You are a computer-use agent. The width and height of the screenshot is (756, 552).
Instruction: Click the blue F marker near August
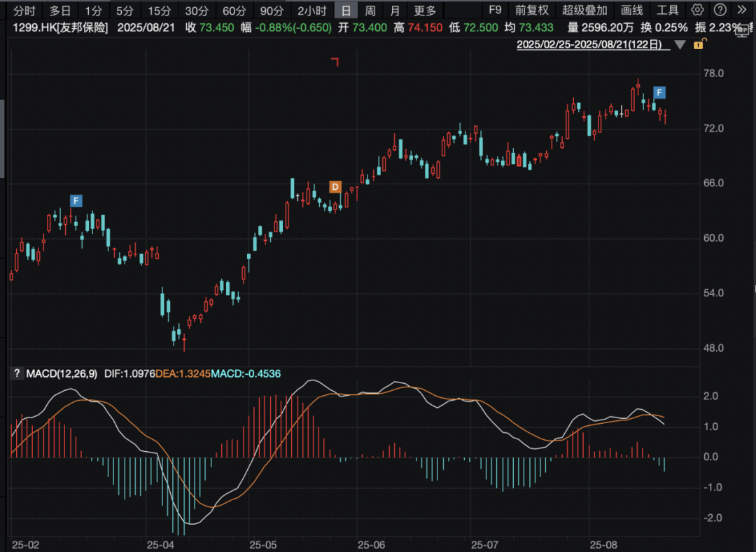[659, 92]
